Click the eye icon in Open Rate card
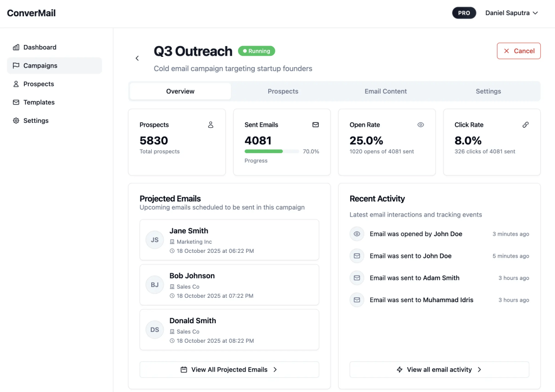The image size is (555, 392). [421, 125]
